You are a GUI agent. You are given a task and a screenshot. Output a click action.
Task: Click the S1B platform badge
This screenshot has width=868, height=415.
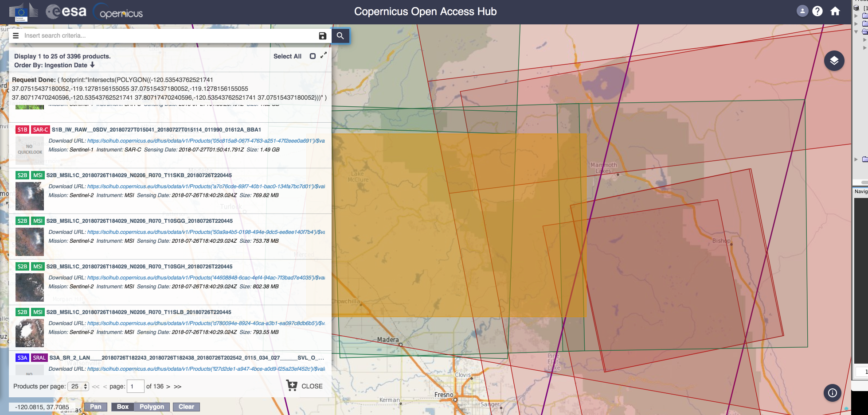tap(23, 130)
